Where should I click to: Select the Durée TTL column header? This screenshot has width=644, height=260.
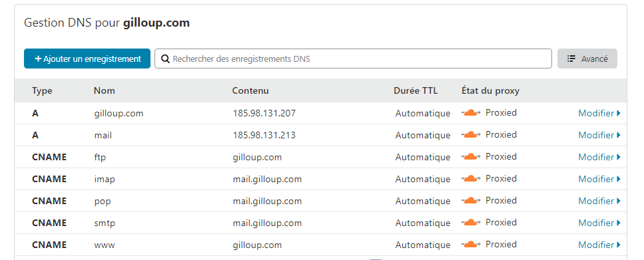[416, 90]
